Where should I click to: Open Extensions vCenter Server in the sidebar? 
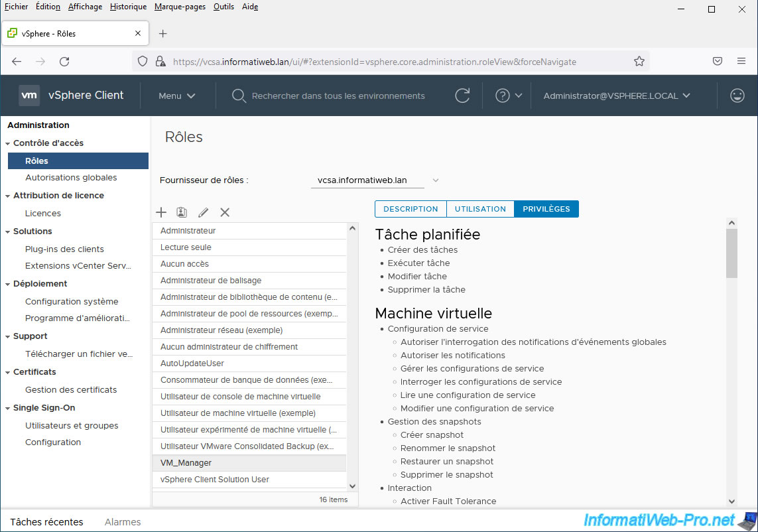click(x=78, y=265)
